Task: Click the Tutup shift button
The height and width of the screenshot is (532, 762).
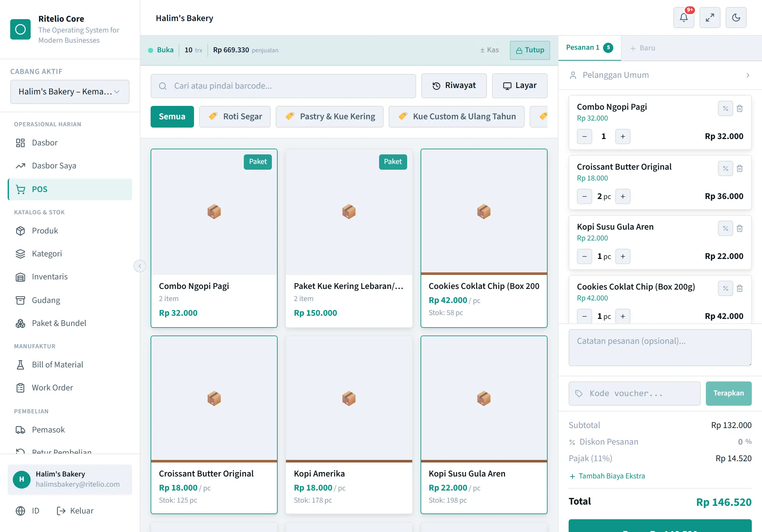Action: coord(530,50)
